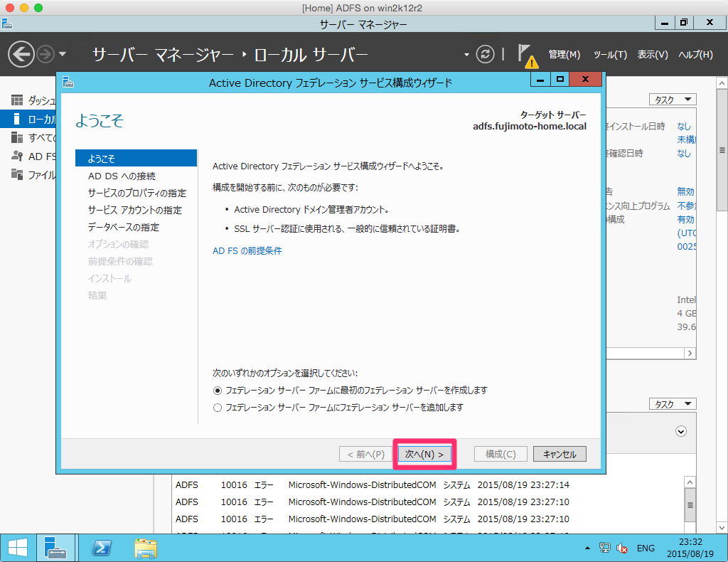Select create first federation server radio option

click(x=218, y=391)
